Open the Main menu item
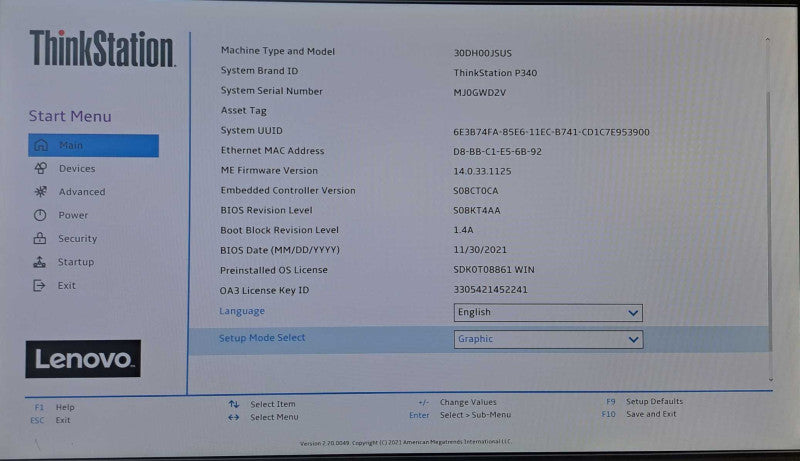This screenshot has height=461, width=800. (93, 145)
